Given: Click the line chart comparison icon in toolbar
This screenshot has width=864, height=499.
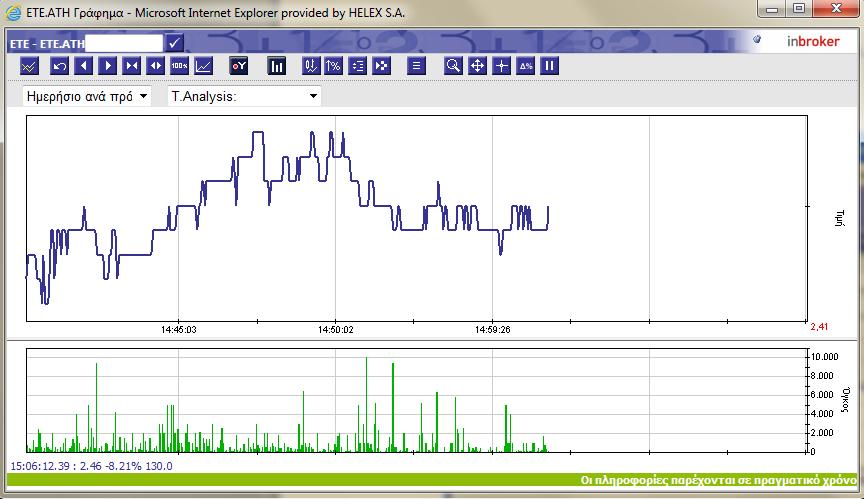Looking at the screenshot, I should 29,66.
